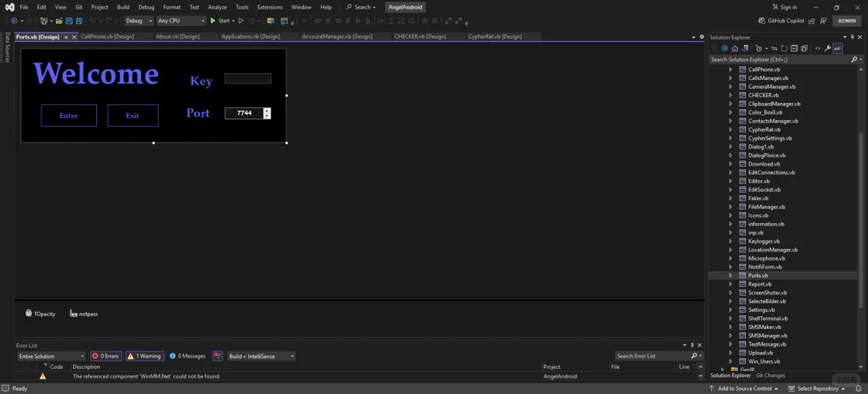Screen dimensions: 868x394
Task: Click the ADMIN button
Action: (847, 21)
